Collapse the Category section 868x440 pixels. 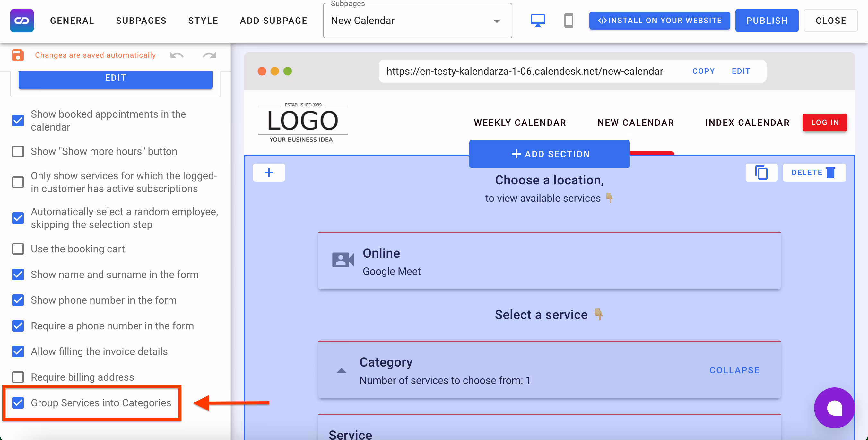[734, 370]
